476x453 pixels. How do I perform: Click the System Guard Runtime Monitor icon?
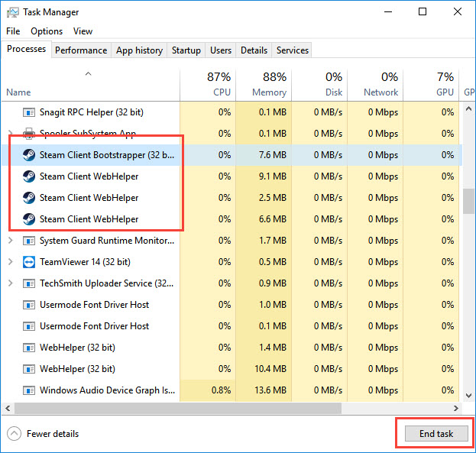[x=29, y=241]
